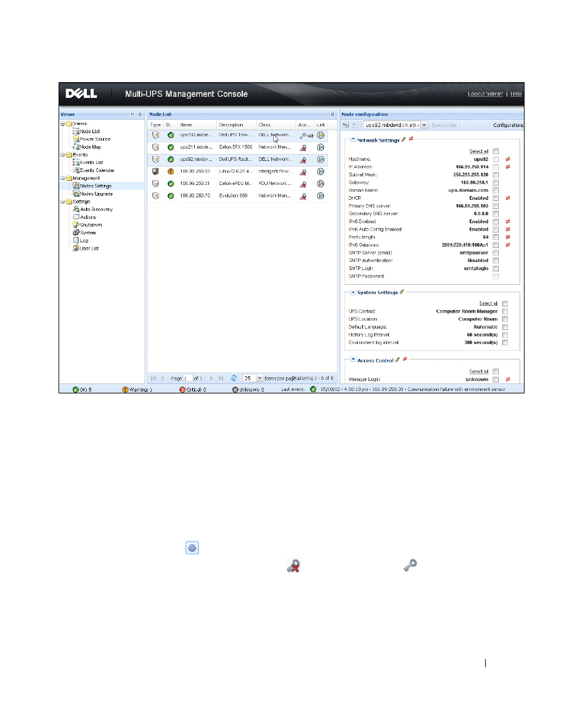Click the pencil edit icon beside Access Control
Viewport: 588px width, 706px height.
[x=398, y=359]
